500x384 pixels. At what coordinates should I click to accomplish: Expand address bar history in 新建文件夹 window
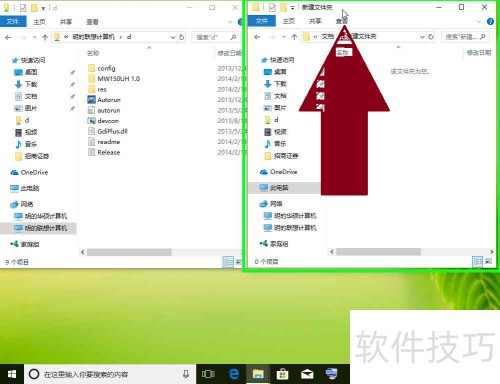(422, 37)
